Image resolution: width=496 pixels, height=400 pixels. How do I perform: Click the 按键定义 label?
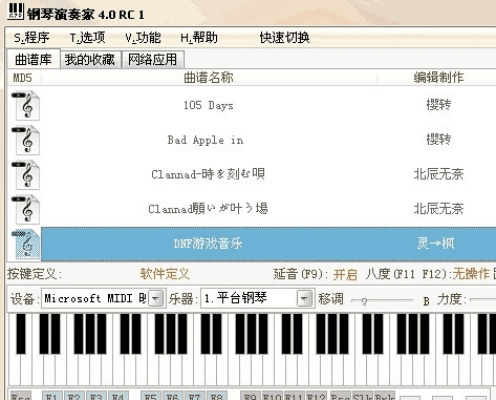click(34, 274)
